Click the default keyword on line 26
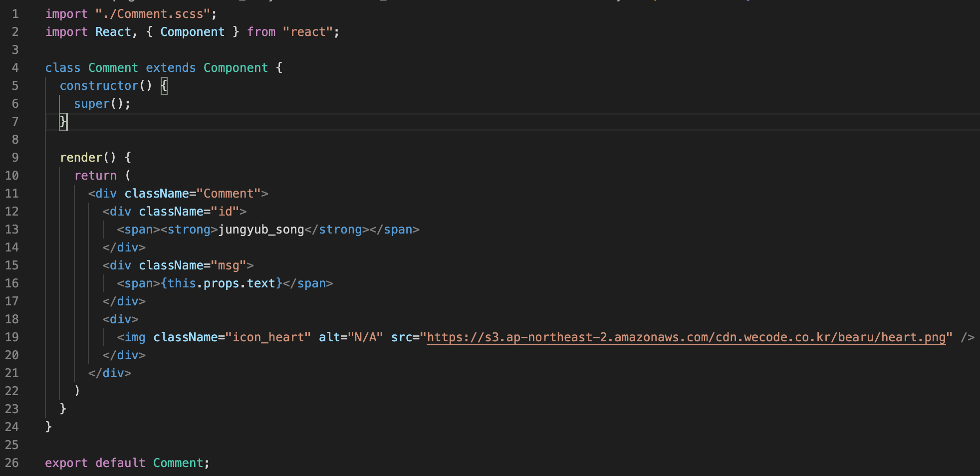The image size is (980, 476). [x=120, y=463]
